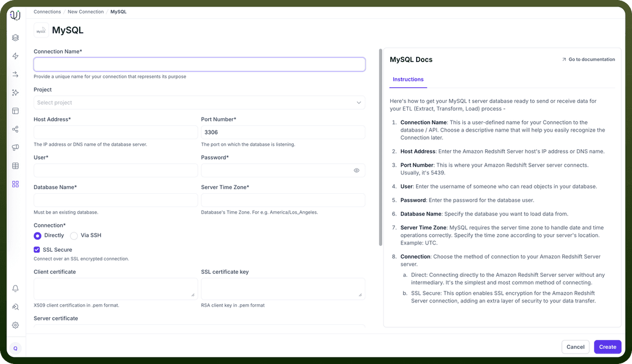Open Go to documentation link
Viewport: 632px width, 364px height.
591,60
